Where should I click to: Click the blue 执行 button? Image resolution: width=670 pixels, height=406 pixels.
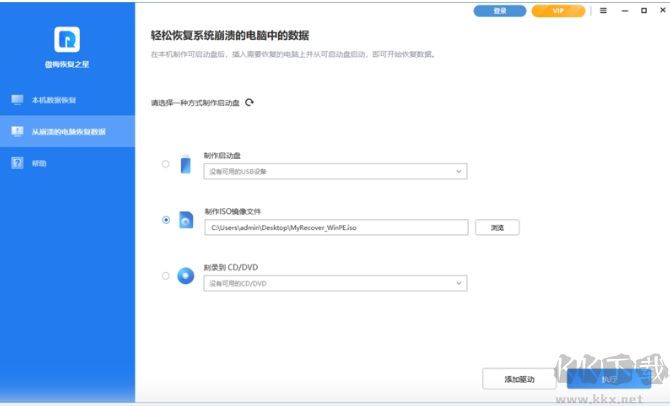pyautogui.click(x=609, y=379)
